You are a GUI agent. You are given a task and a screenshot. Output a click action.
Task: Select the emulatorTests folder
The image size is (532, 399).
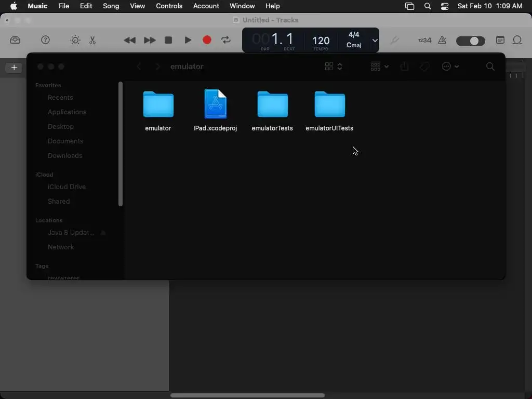point(272,111)
